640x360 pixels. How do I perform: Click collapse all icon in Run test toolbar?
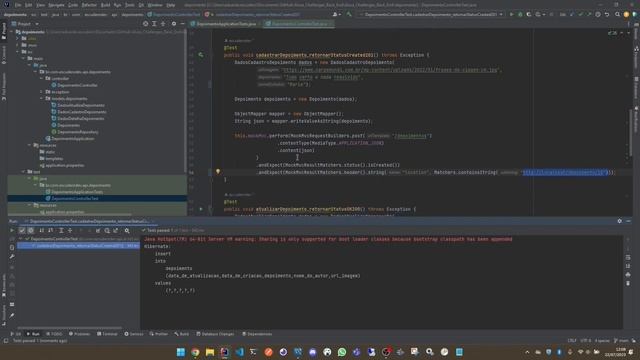[70, 231]
